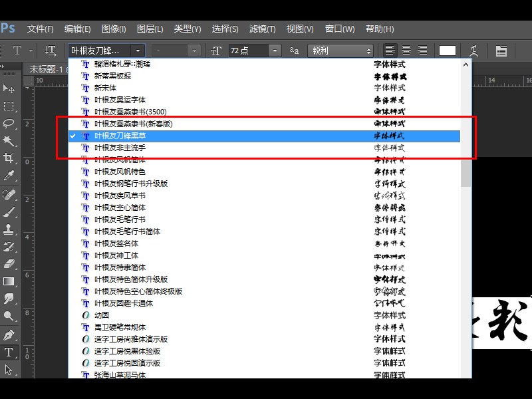Click the font name field 叶根友刀锋
Image resolution: width=532 pixels, height=399 pixels.
(x=100, y=51)
